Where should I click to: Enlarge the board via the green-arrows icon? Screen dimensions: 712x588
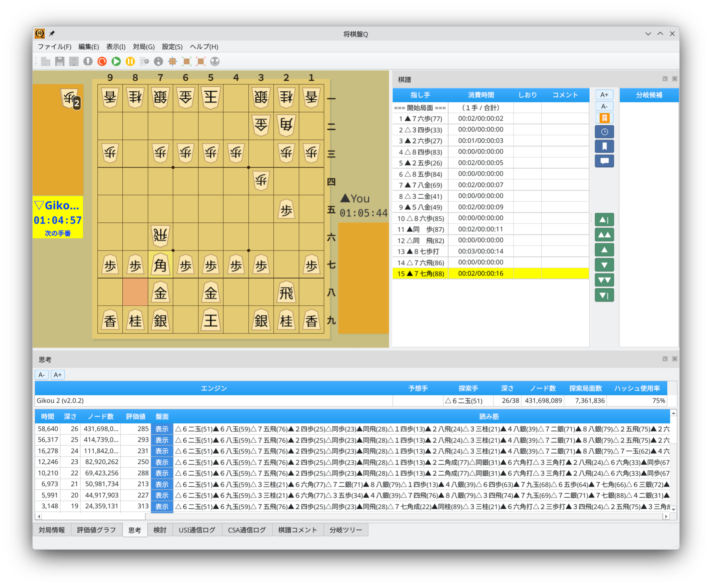point(186,62)
